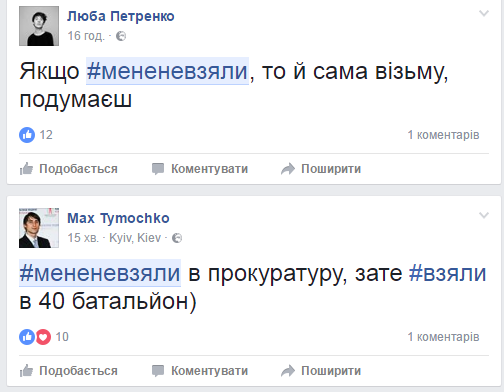This screenshot has height=392, width=504.
Task: Click the globe privacy icon on first post
Action: tap(121, 36)
